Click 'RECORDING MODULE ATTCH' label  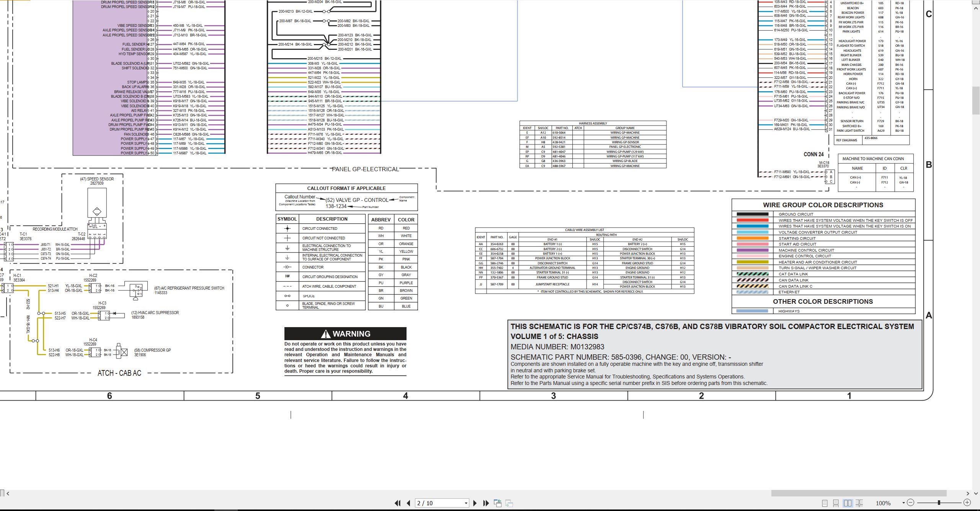[x=55, y=229]
